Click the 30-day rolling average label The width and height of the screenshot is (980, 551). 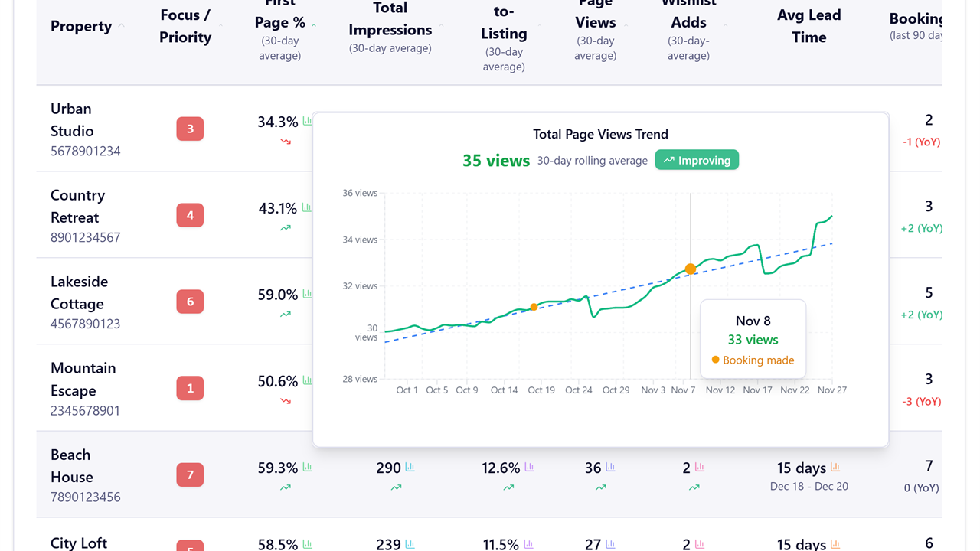point(593,161)
